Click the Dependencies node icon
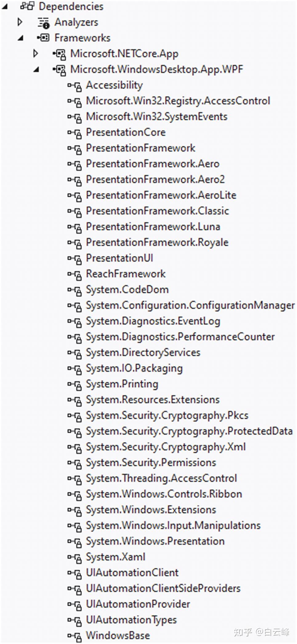 click(27, 6)
